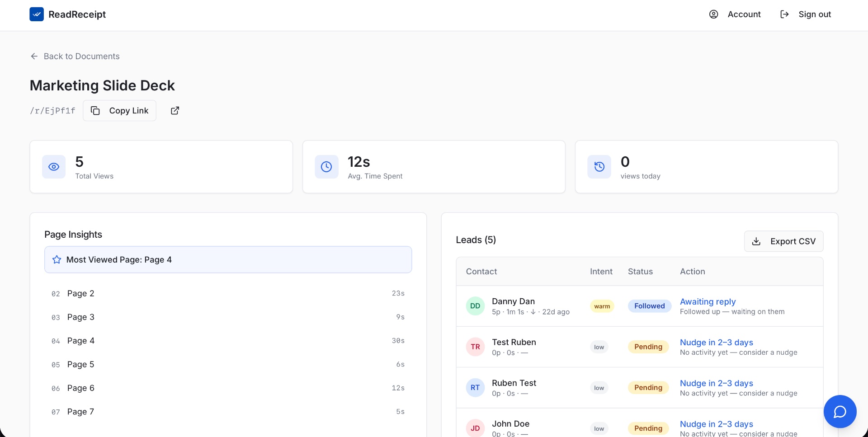Click the 23s time value for Page 2
Viewport: 868px width, 437px height.
[398, 294]
